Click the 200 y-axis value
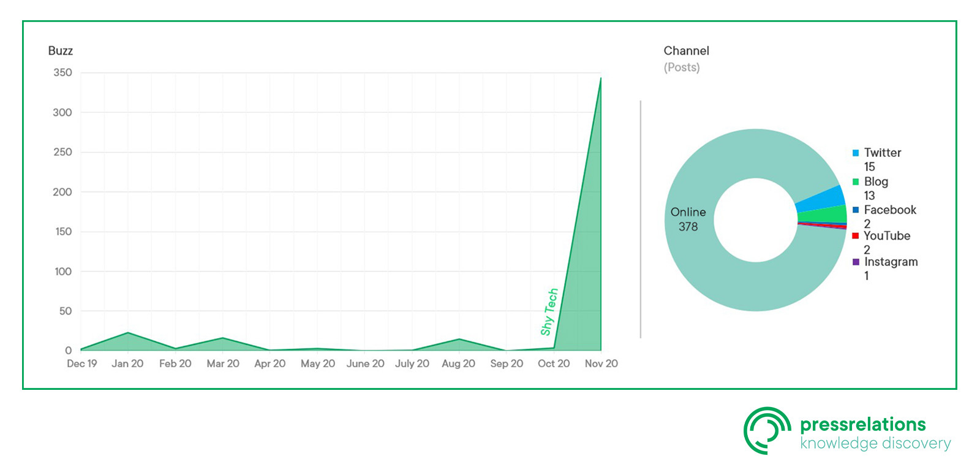The image size is (980, 472). pos(62,192)
